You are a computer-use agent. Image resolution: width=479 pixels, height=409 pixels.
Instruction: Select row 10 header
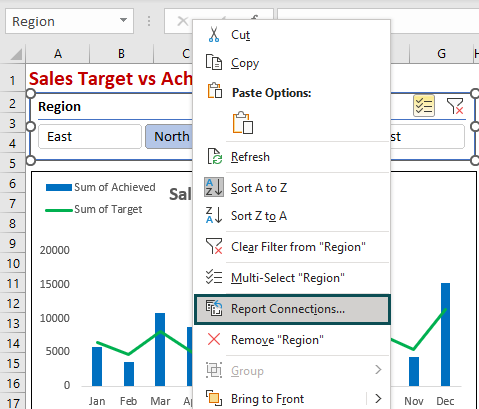pyautogui.click(x=13, y=264)
